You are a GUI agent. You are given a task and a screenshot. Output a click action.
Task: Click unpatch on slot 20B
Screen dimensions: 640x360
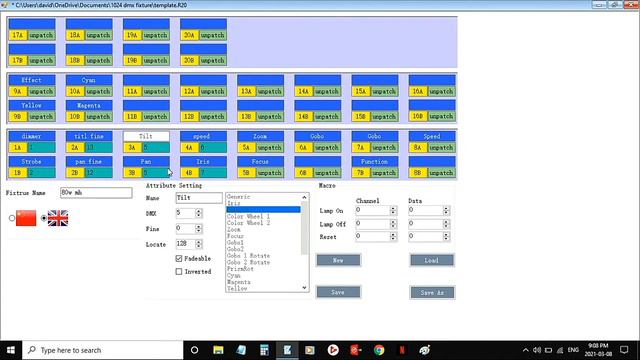click(213, 60)
